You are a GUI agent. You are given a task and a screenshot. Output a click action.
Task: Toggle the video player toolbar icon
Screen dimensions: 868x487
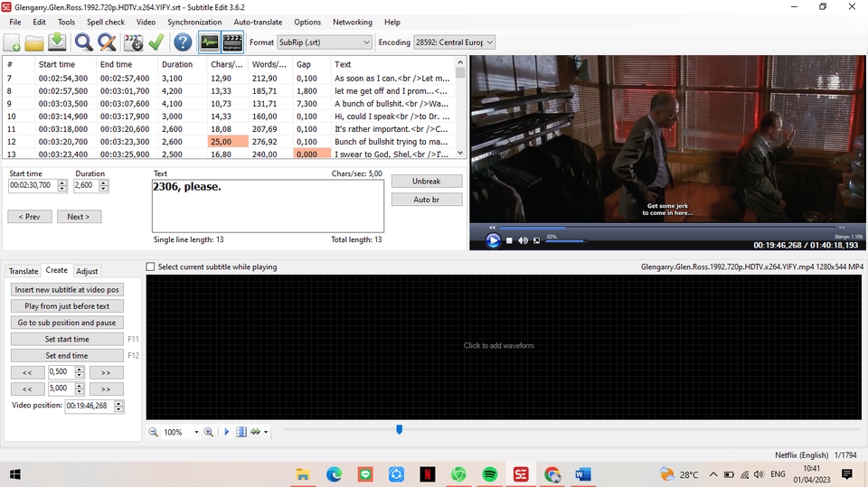[232, 42]
